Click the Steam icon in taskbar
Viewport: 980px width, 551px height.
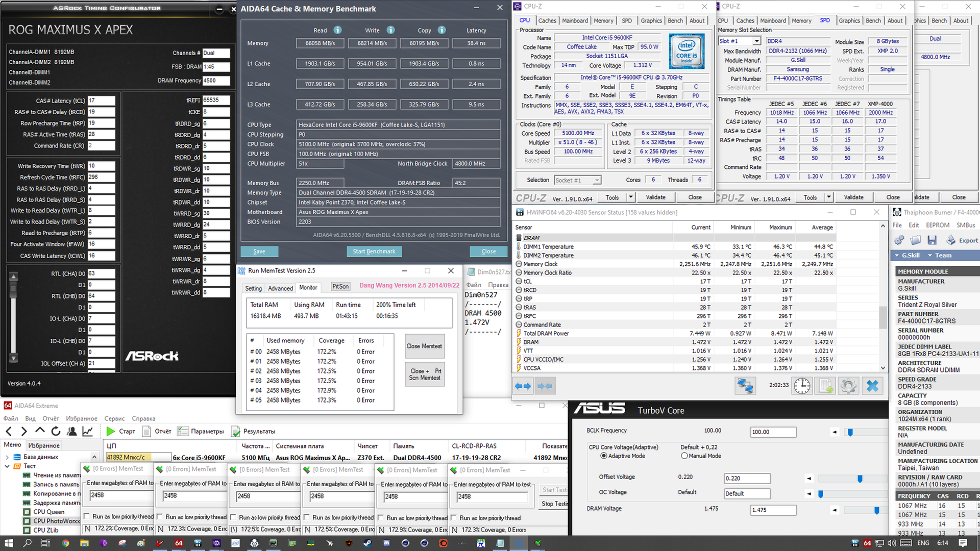tap(367, 543)
